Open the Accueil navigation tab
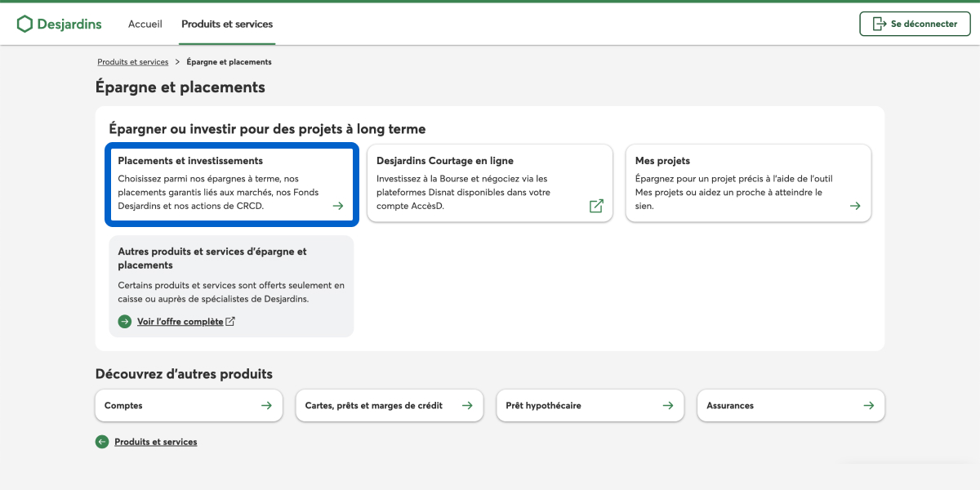The height and width of the screenshot is (490, 980). [145, 24]
